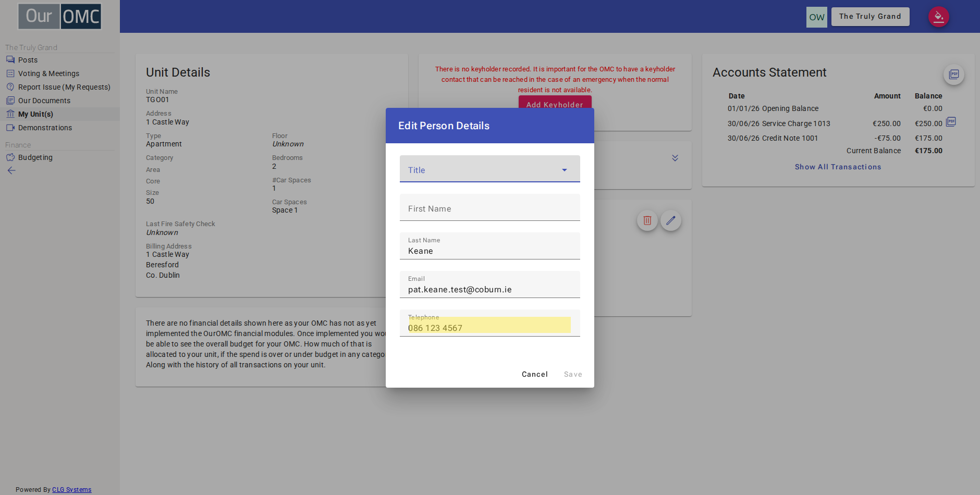The width and height of the screenshot is (980, 495).
Task: Click the Budgeting piggy bank icon
Action: point(10,157)
